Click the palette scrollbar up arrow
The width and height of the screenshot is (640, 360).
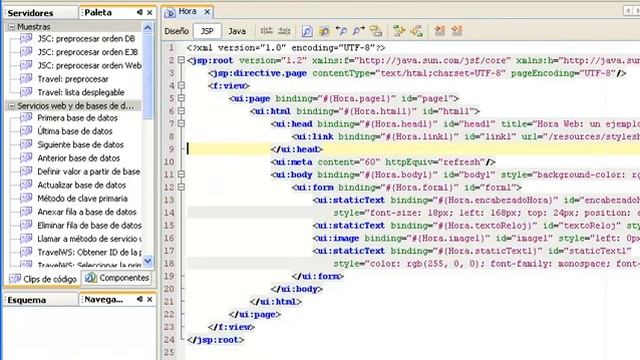(x=147, y=28)
